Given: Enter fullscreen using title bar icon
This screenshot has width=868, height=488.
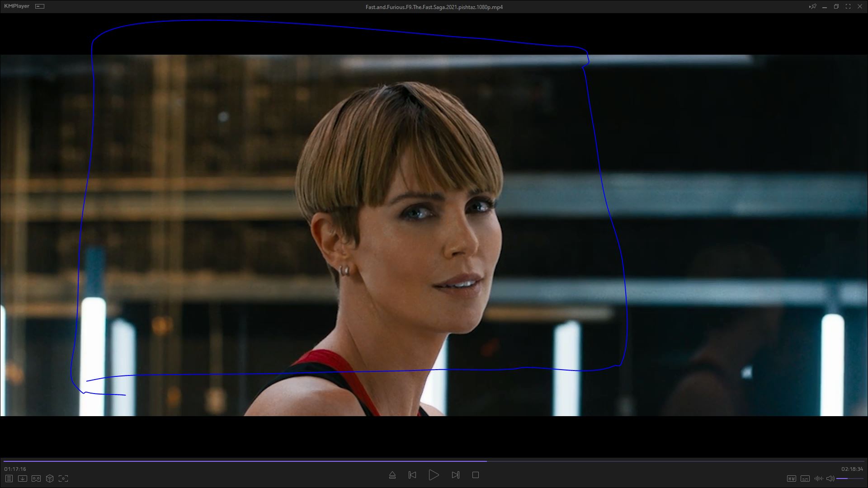Looking at the screenshot, I should 848,7.
